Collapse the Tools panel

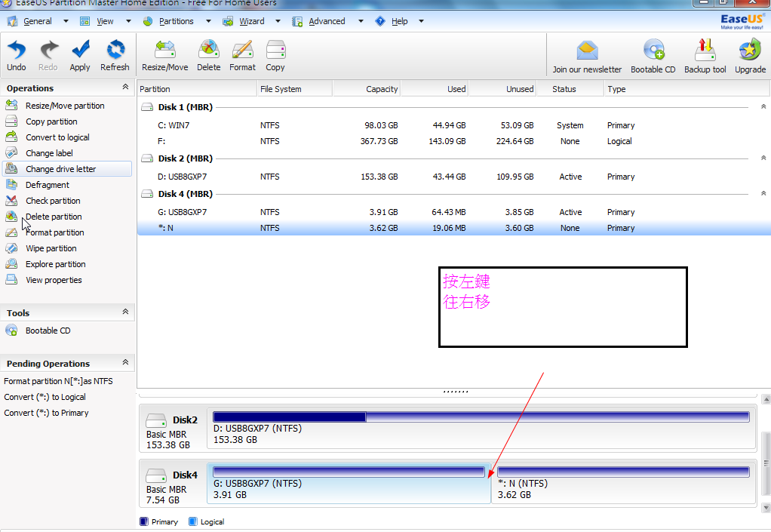pos(125,312)
